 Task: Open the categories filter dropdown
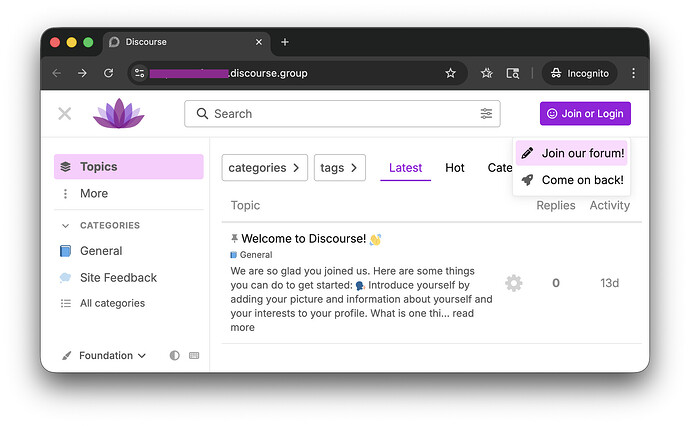click(x=264, y=168)
